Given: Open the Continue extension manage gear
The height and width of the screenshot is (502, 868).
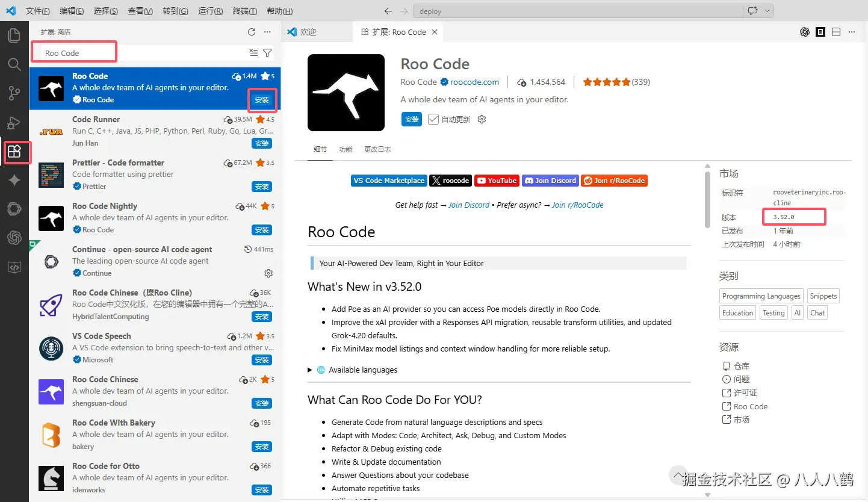Looking at the screenshot, I should (x=268, y=273).
